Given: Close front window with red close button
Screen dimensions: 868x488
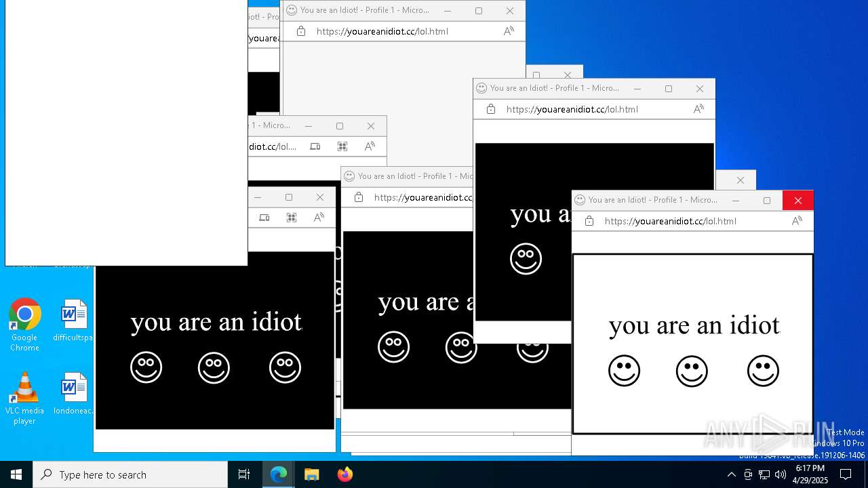Looking at the screenshot, I should click(797, 200).
